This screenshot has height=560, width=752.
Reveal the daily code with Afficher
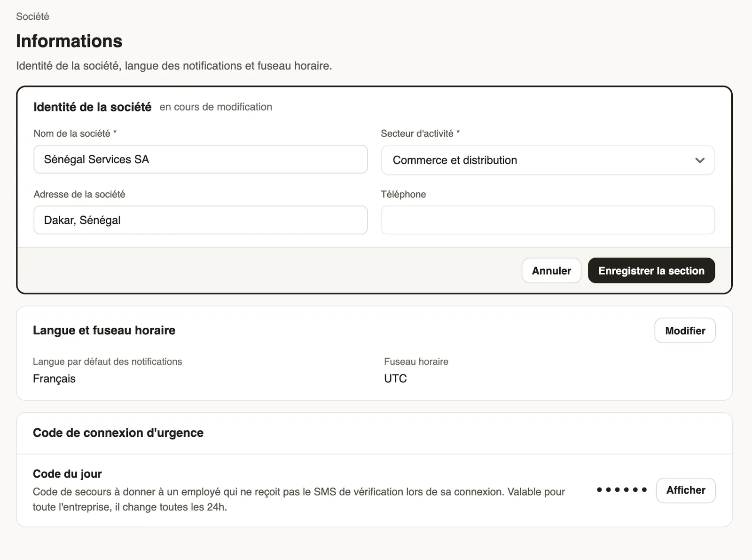(x=686, y=490)
